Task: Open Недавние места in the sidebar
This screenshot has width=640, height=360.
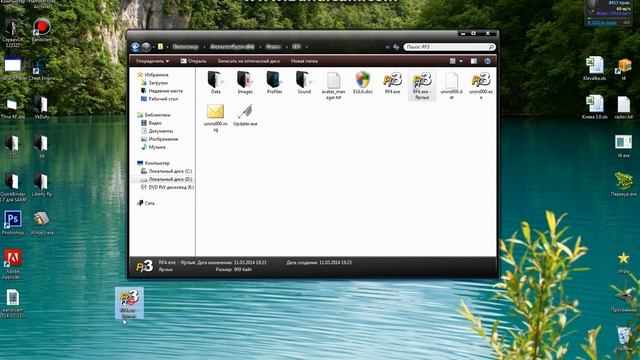Action: coord(162,91)
